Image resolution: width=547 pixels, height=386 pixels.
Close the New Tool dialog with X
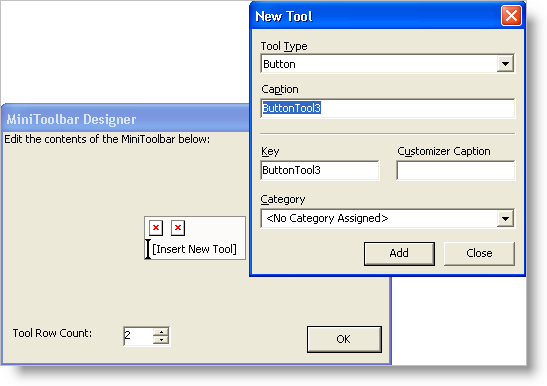pyautogui.click(x=511, y=16)
